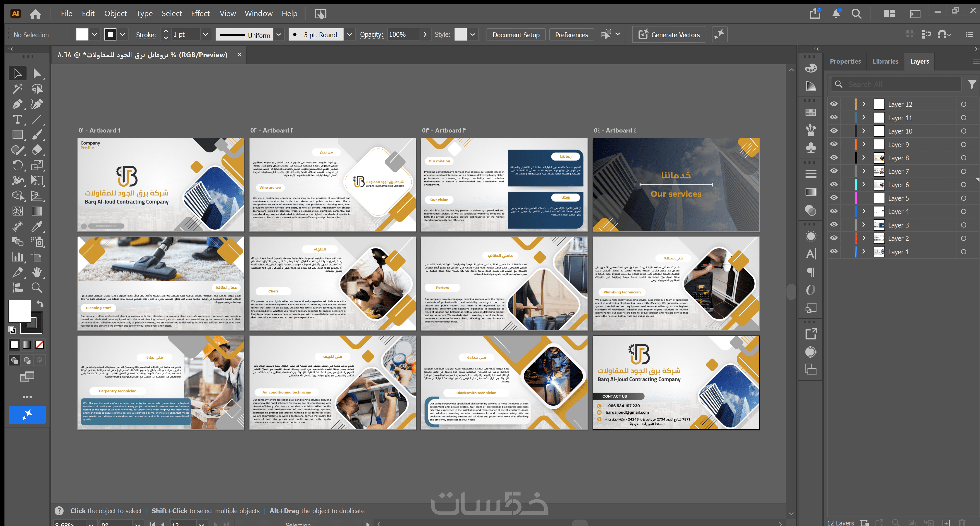Toggle Layer 6 visibility

point(834,185)
